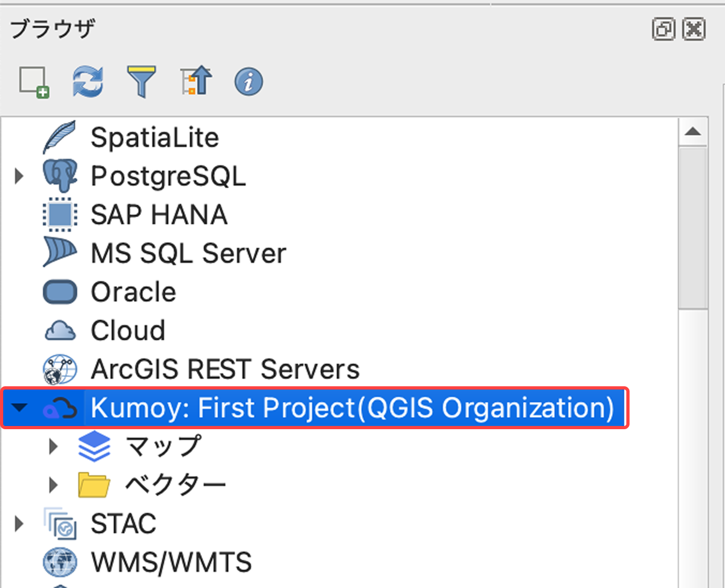Collapse the Kumoy First Project node
Screen dimensions: 725x588
[x=19, y=408]
